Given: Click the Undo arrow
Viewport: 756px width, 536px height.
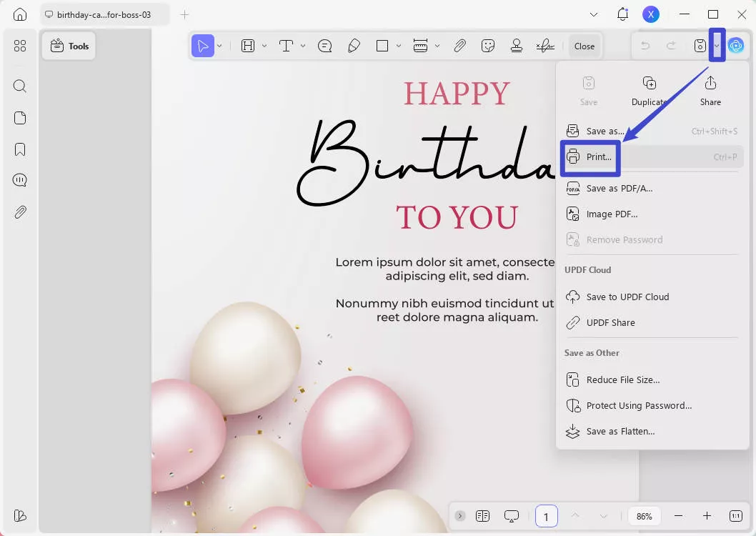Looking at the screenshot, I should [645, 46].
